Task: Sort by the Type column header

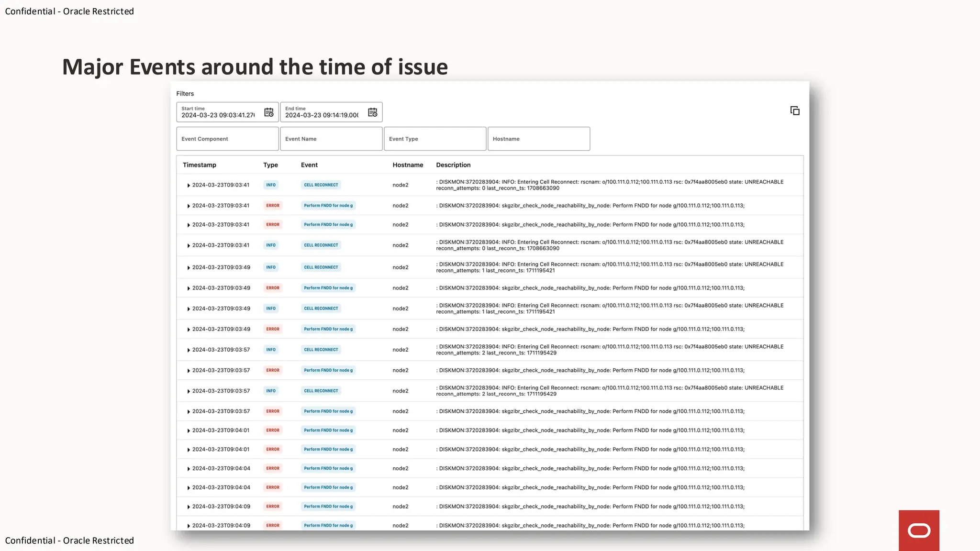Action: 270,165
